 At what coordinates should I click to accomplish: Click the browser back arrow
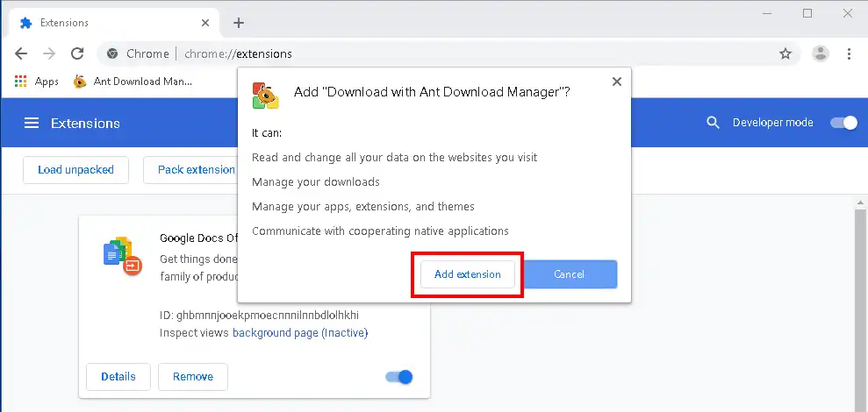(x=20, y=53)
